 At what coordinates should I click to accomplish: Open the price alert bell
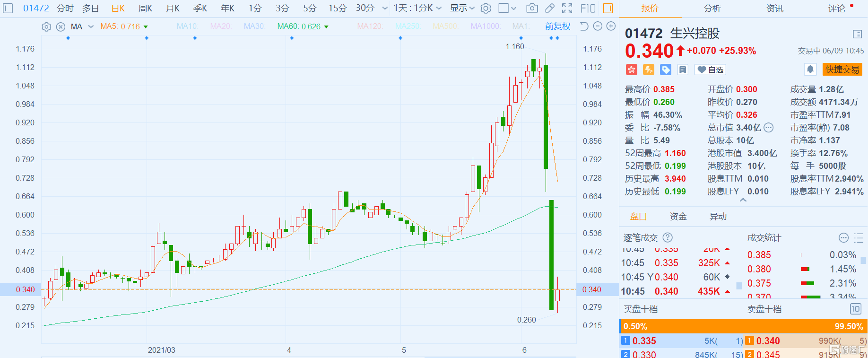click(810, 70)
